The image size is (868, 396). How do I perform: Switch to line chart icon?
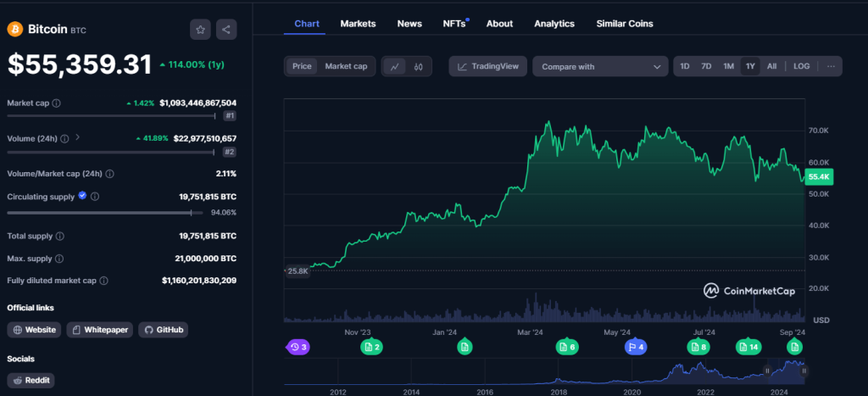pyautogui.click(x=395, y=66)
